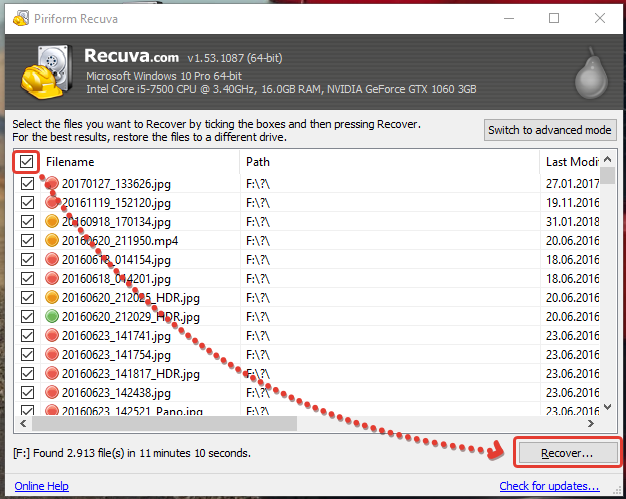626x499 pixels.
Task: Sort list by Filename column header
Action: pyautogui.click(x=140, y=162)
